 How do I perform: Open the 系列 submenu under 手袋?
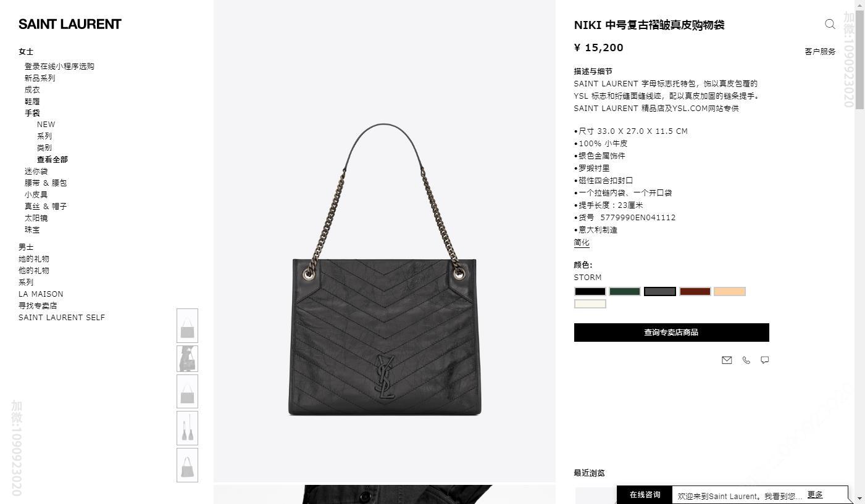coord(44,136)
